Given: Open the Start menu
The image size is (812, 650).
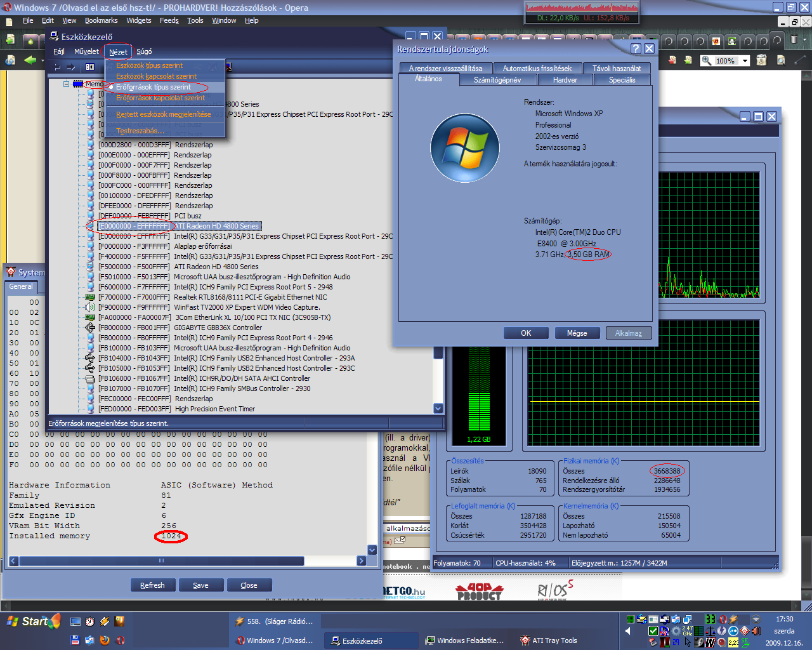Looking at the screenshot, I should 33,621.
